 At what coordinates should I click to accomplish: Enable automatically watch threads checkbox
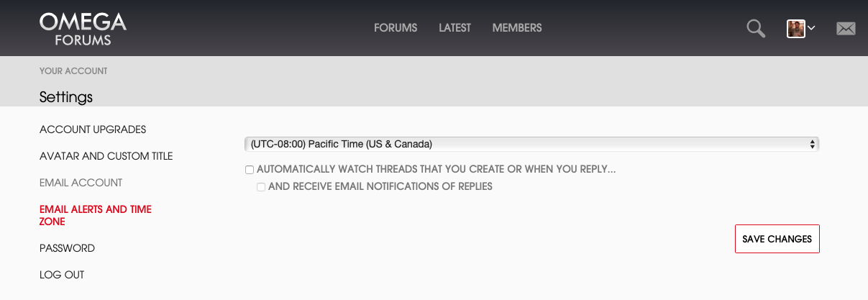(x=250, y=170)
